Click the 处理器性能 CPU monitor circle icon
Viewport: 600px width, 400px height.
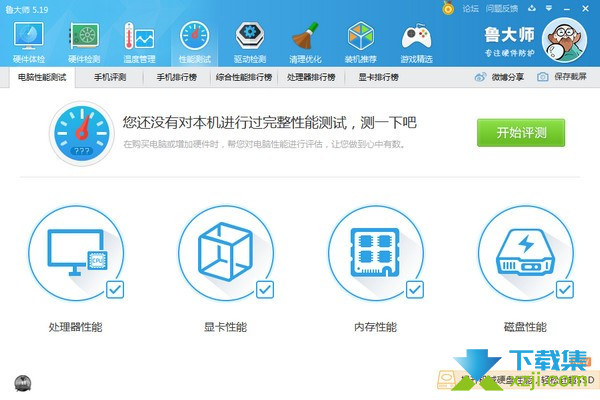point(76,253)
